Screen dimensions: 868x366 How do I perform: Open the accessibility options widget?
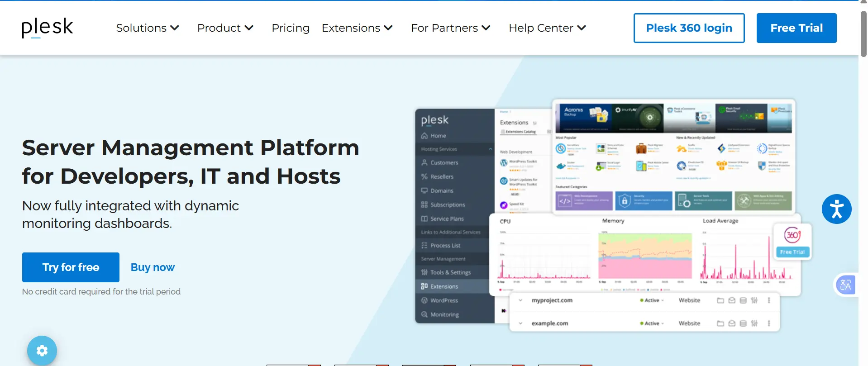[836, 209]
